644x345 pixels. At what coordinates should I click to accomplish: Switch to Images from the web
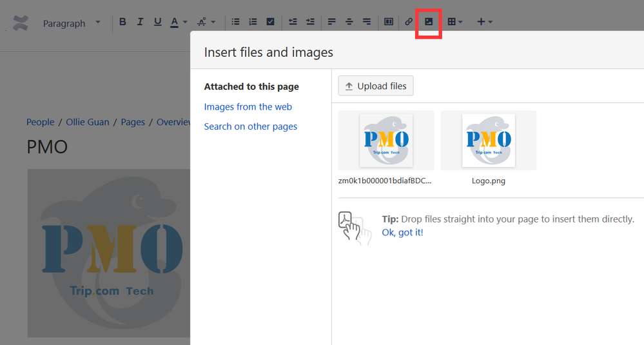tap(248, 107)
